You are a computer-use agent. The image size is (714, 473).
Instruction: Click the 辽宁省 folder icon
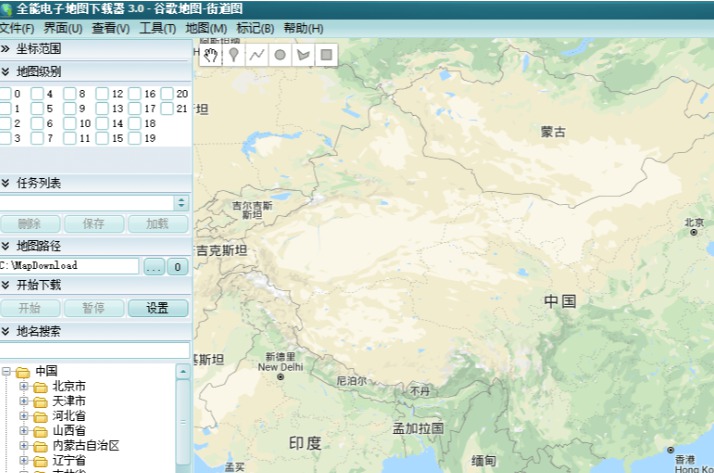(x=40, y=461)
